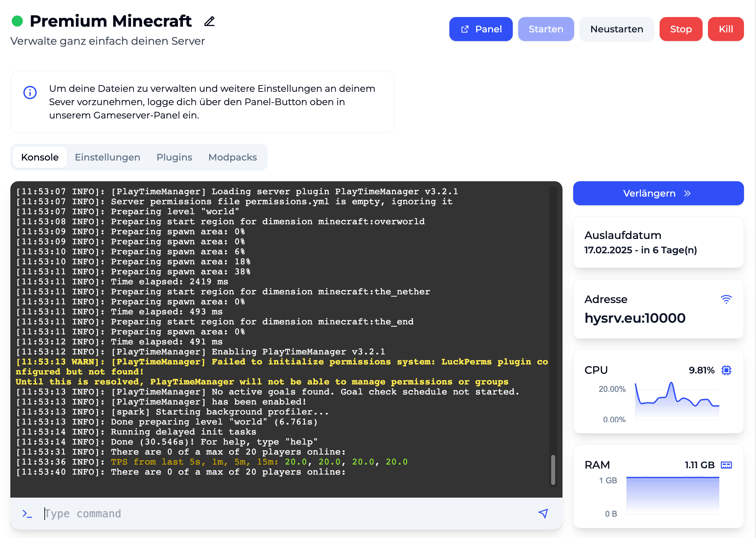Viewport: 756px width, 538px height.
Task: Click the 11:53:40 players online line
Action: [181, 472]
